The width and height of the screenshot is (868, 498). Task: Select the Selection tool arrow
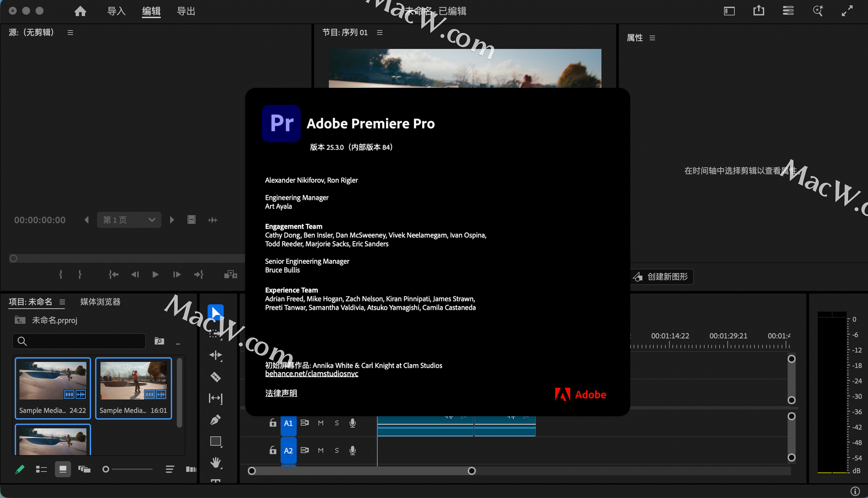216,312
